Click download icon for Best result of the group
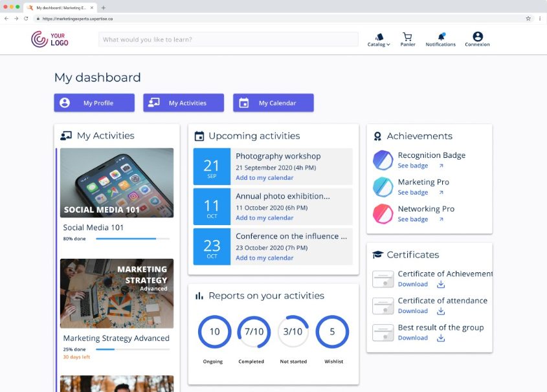 441,338
